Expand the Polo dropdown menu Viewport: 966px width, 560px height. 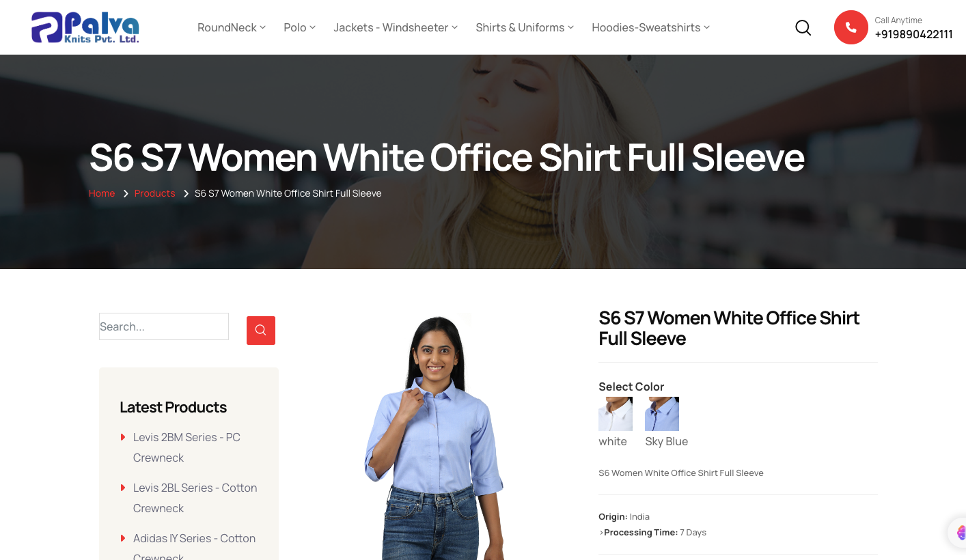tap(300, 27)
